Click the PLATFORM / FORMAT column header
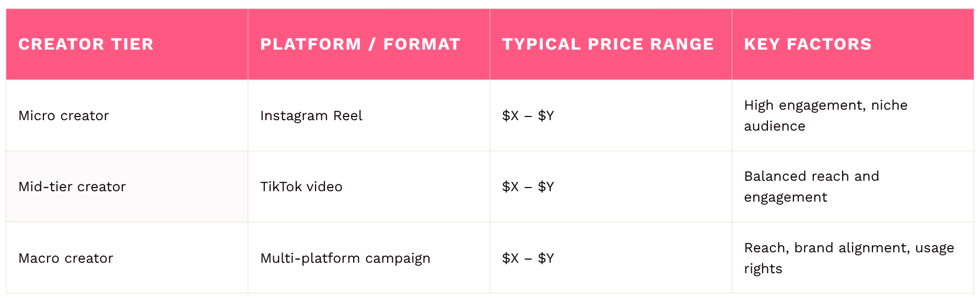Viewport: 980px width, 304px height. point(360,44)
